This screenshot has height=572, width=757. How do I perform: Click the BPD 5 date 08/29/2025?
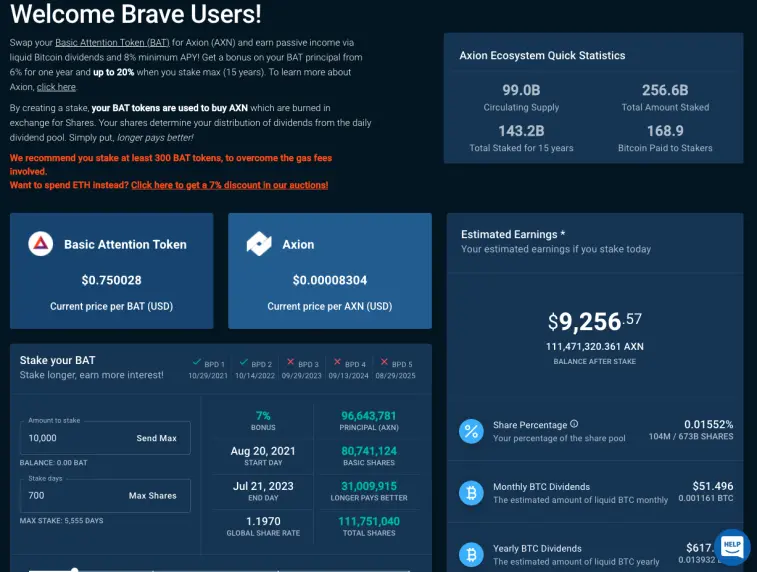395,376
